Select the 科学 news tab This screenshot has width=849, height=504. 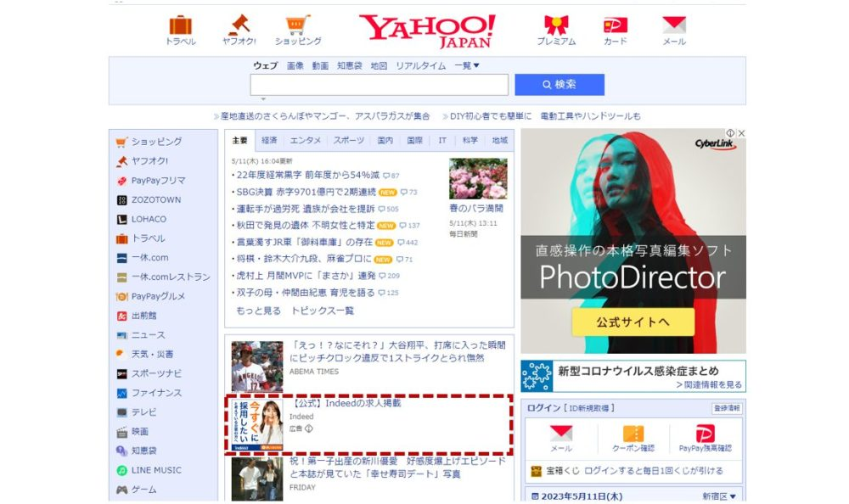point(470,140)
